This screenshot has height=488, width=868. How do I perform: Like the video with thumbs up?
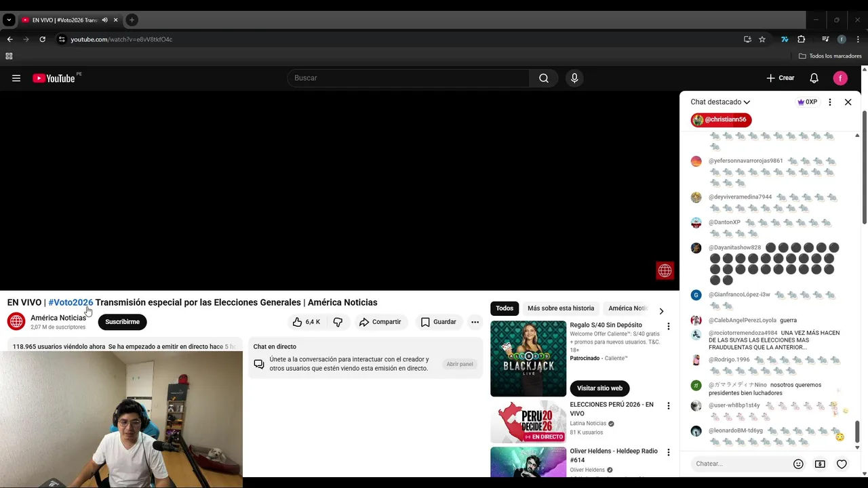click(307, 322)
